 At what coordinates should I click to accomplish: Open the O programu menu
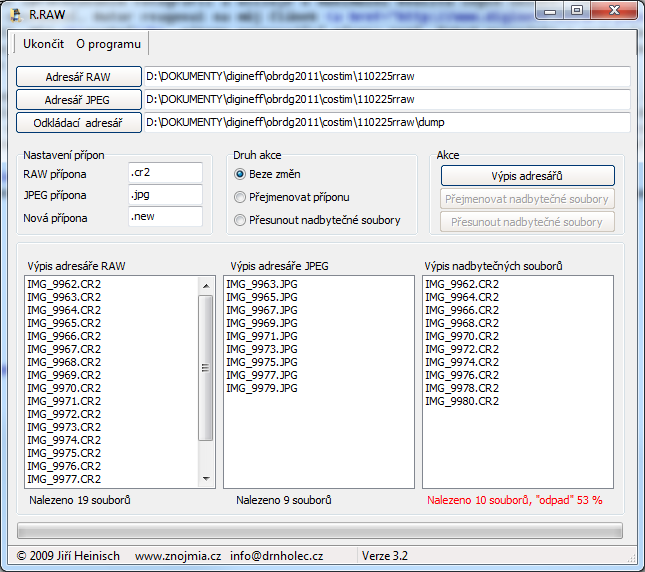click(108, 44)
